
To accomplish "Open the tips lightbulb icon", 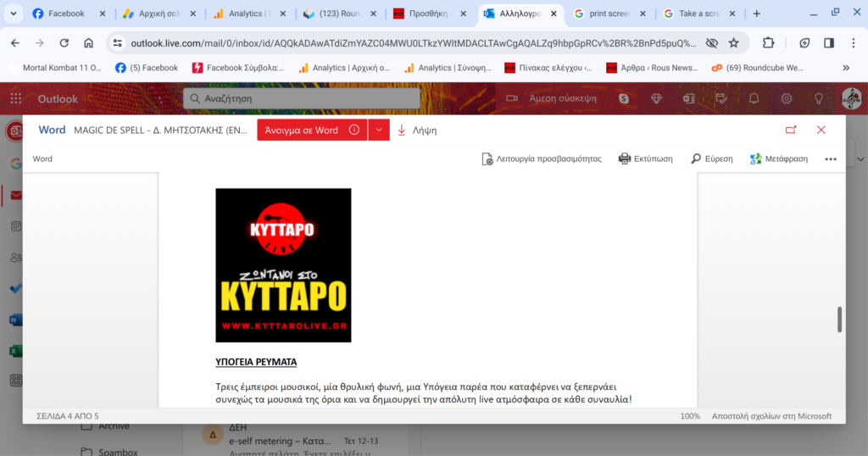I will [818, 98].
